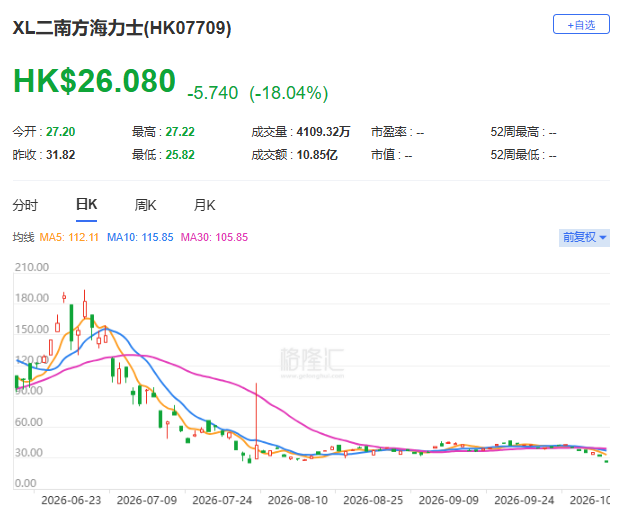Click the 均线 label

[x=23, y=237]
